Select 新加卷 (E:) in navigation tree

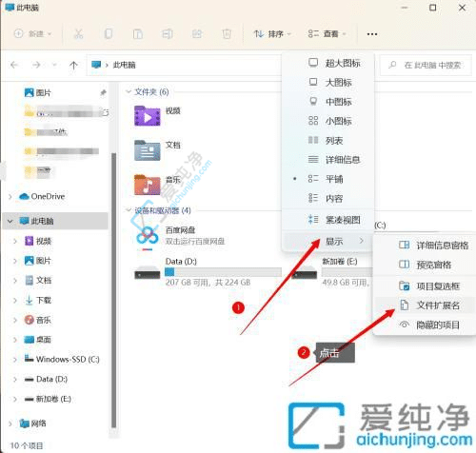click(48, 399)
